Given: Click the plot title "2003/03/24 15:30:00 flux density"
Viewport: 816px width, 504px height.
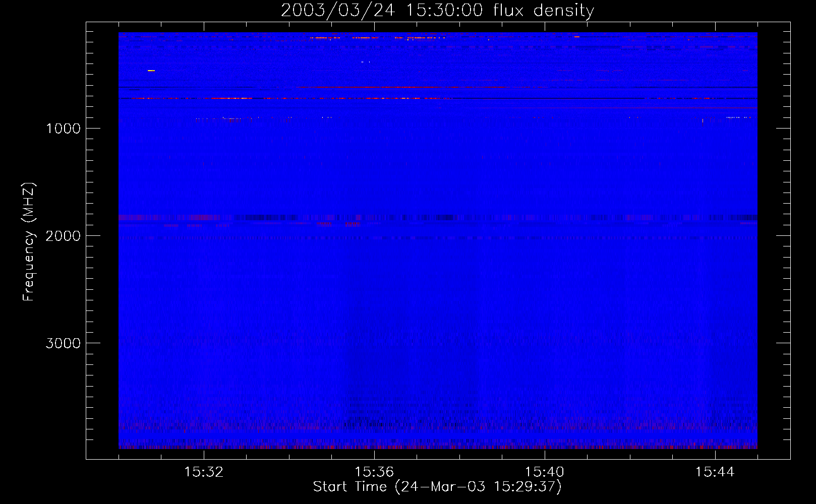Looking at the screenshot, I should pyautogui.click(x=437, y=10).
